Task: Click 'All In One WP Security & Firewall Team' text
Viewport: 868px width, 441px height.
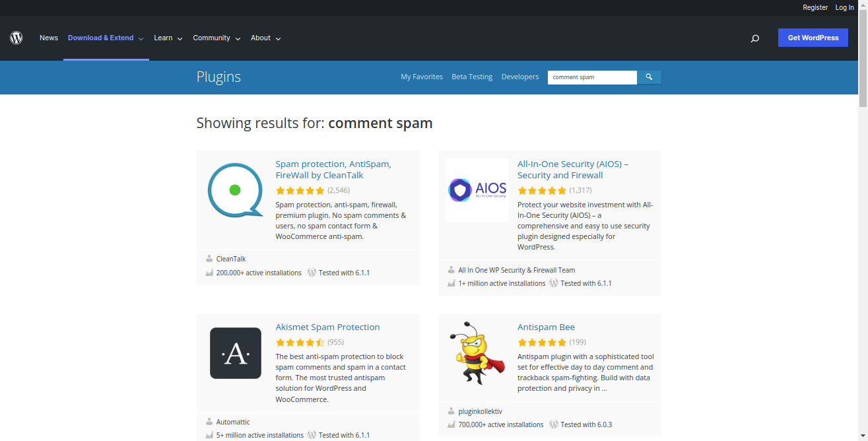Action: [x=517, y=270]
